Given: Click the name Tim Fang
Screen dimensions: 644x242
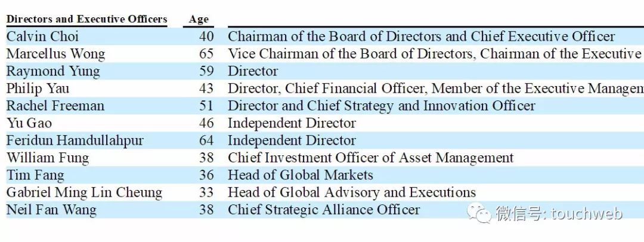Looking at the screenshot, I should (35, 175).
